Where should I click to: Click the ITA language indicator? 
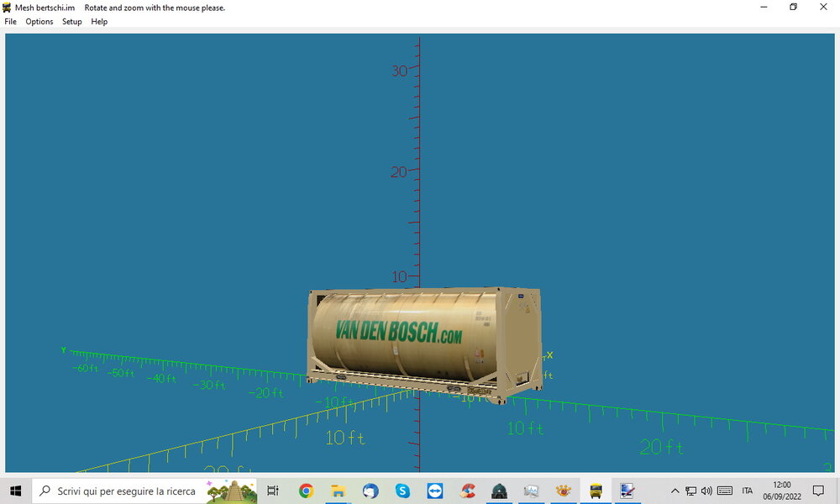click(x=748, y=491)
